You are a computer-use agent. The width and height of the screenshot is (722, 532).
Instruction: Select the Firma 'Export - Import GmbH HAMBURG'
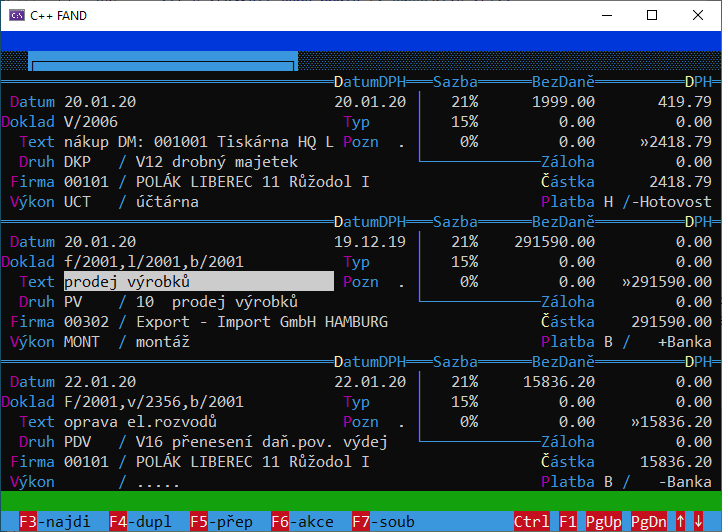[226, 322]
